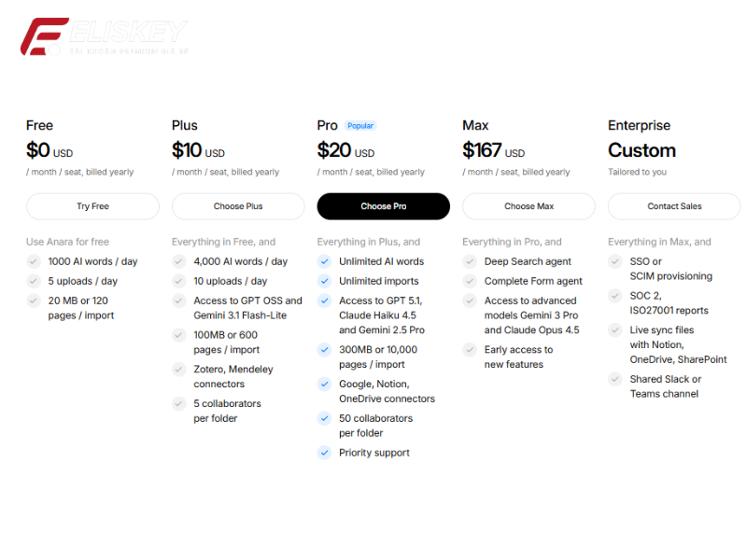The image size is (747, 560).
Task: Click check icon beside Shared Slack channel
Action: [615, 379]
